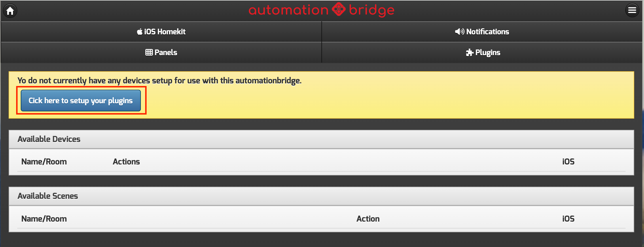The image size is (644, 247).
Task: Click the Action column header in Scenes
Action: [368, 219]
